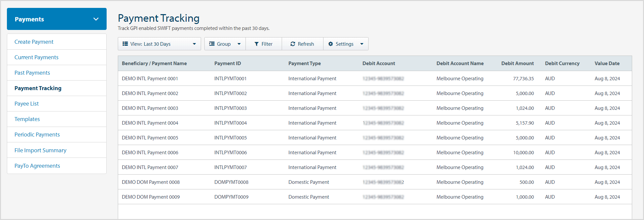Viewport: 644px width, 220px height.
Task: Click the Settings gear icon
Action: tap(331, 44)
